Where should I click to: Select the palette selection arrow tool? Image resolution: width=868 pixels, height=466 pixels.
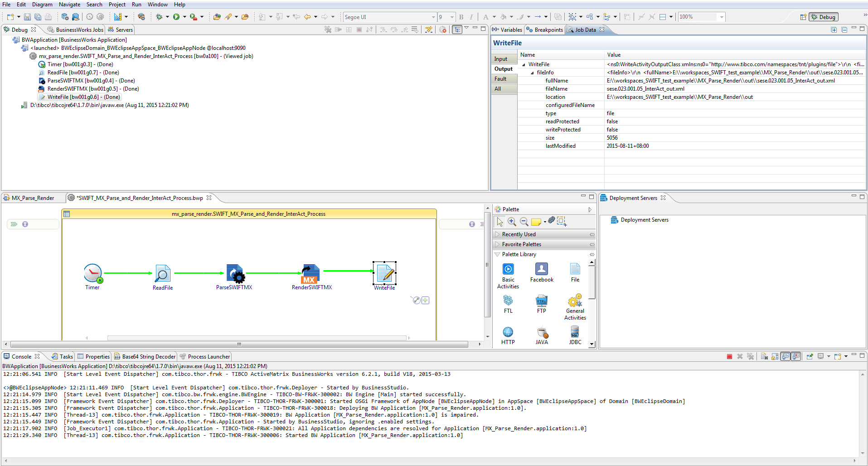500,221
